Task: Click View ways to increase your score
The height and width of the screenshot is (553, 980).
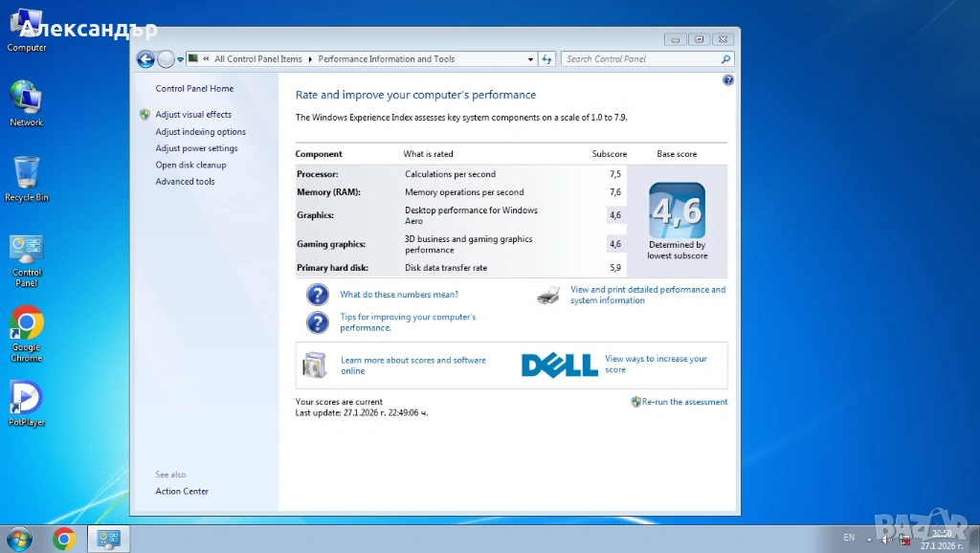Action: (656, 365)
